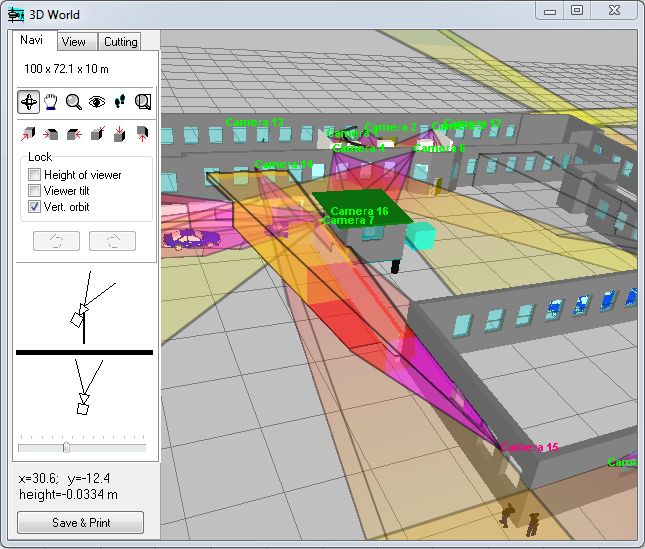Select the orbit navigation tool
645x549 pixels.
[x=28, y=101]
